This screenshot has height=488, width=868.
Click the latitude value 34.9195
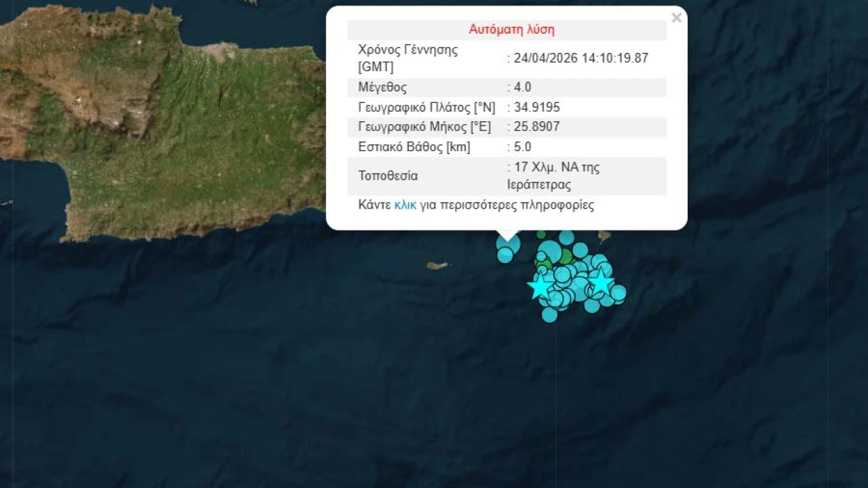(537, 107)
